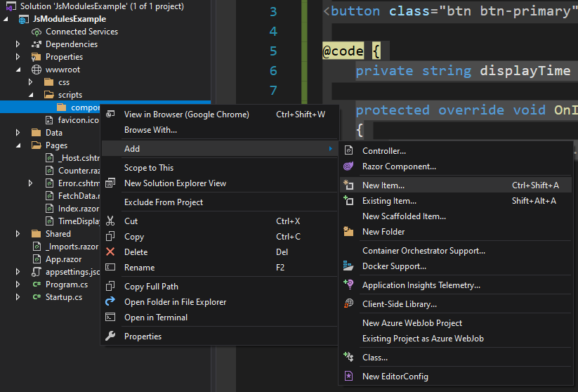Click the Razor Component icon
This screenshot has height=392, width=578.
[348, 166]
